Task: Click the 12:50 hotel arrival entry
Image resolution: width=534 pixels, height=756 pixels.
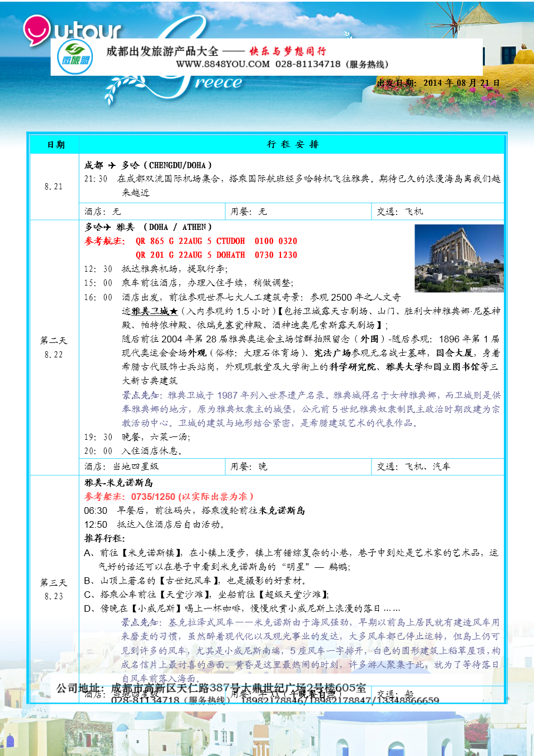Action: click(x=155, y=524)
